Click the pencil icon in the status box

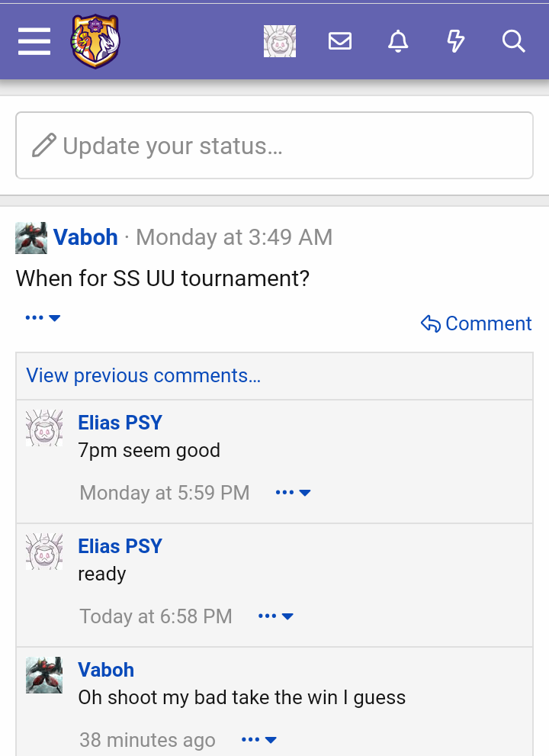[44, 145]
